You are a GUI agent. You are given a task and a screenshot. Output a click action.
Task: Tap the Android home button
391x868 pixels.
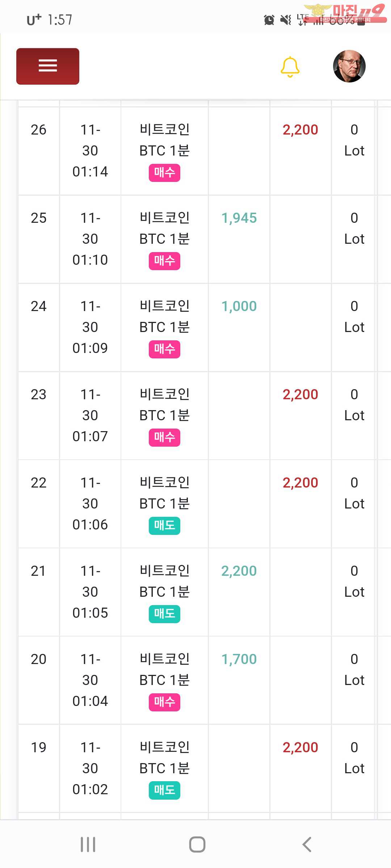pyautogui.click(x=197, y=844)
